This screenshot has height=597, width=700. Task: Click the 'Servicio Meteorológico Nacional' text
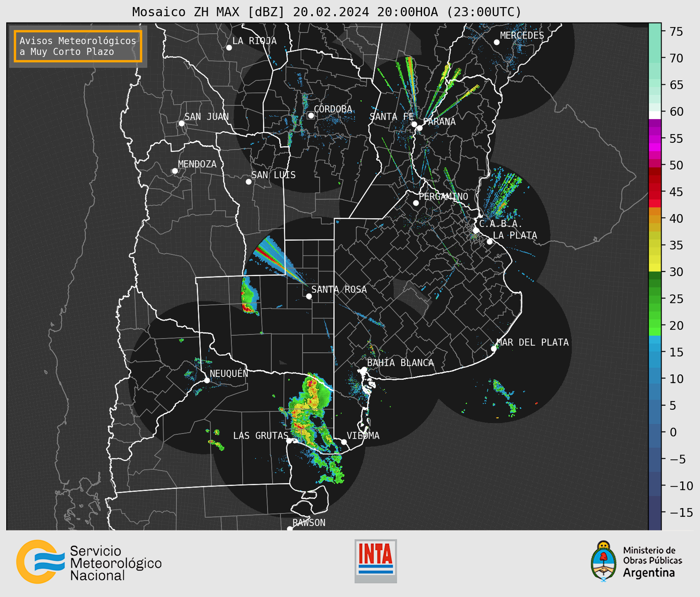point(116,563)
